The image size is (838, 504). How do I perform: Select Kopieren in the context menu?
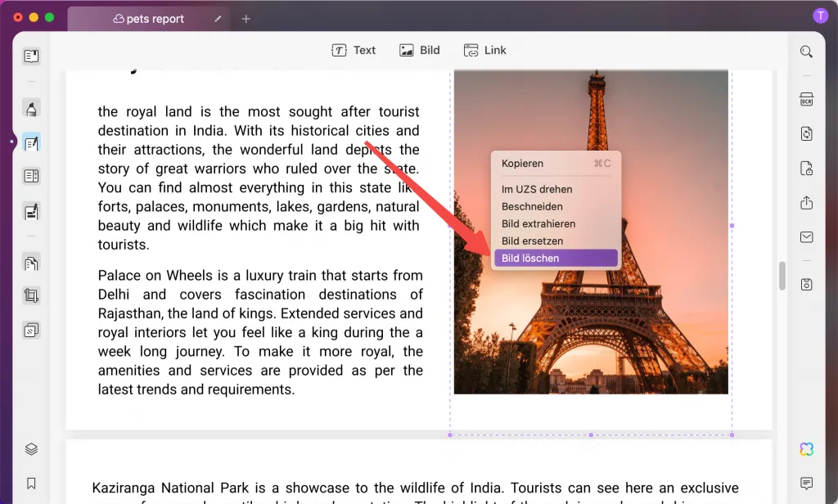pyautogui.click(x=522, y=163)
